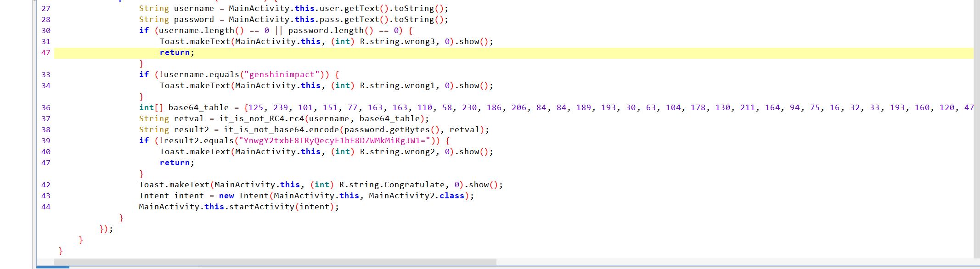Click the R.string.Congratulate resource reference

pos(392,185)
